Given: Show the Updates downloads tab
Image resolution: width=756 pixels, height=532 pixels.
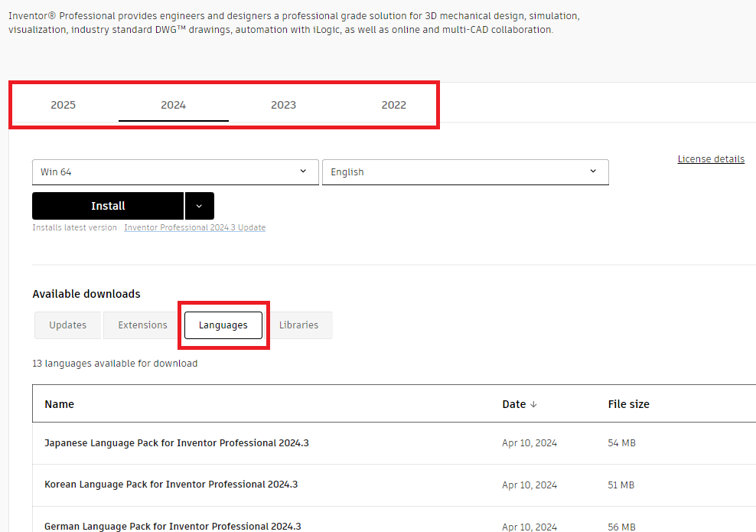Looking at the screenshot, I should (x=68, y=325).
